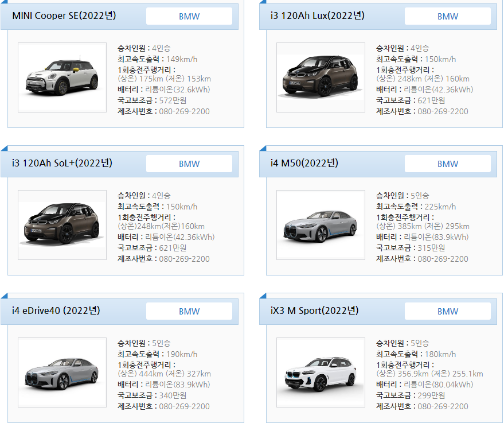Click the '180km/h' top speed value

[440, 354]
